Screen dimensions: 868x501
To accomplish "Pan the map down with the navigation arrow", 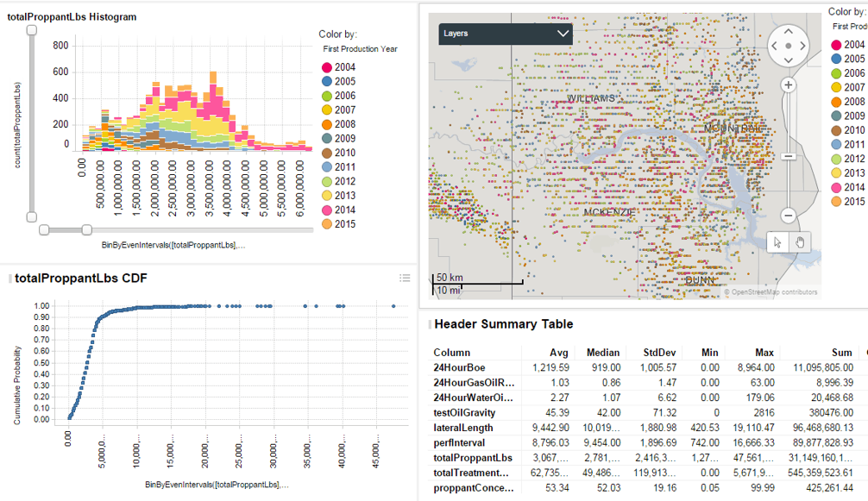I will pos(789,61).
